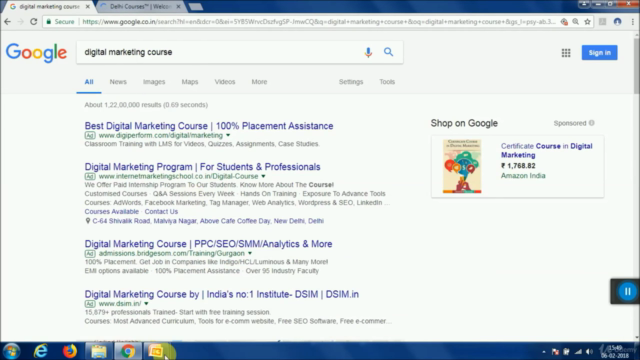
Task: Open the search Tools options
Action: tap(387, 82)
